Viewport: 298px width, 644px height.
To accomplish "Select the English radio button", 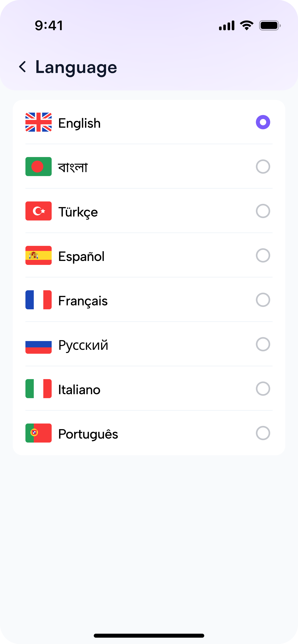I will pos(263,122).
